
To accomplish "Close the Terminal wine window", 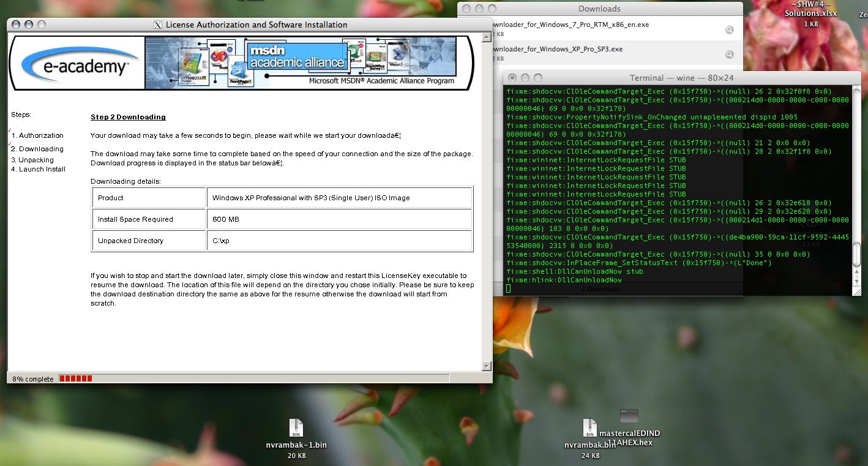I will coord(512,78).
